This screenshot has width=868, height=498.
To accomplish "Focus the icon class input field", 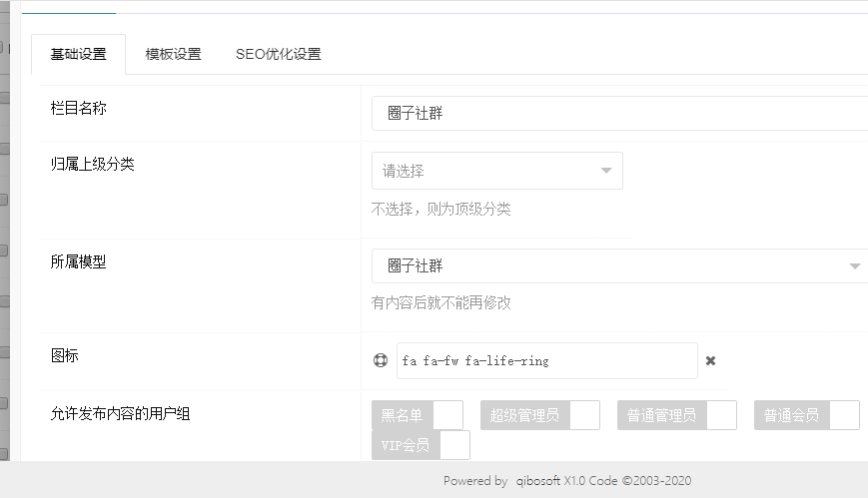I will pyautogui.click(x=546, y=360).
